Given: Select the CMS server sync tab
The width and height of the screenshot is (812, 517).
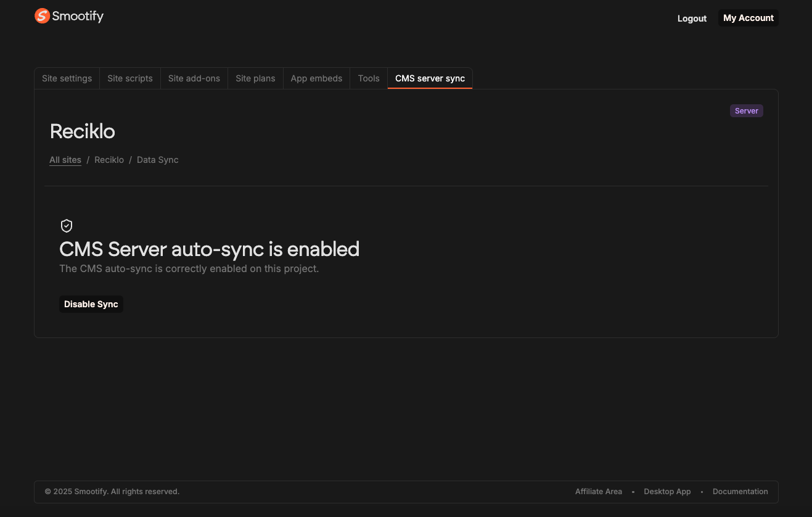Looking at the screenshot, I should point(430,78).
